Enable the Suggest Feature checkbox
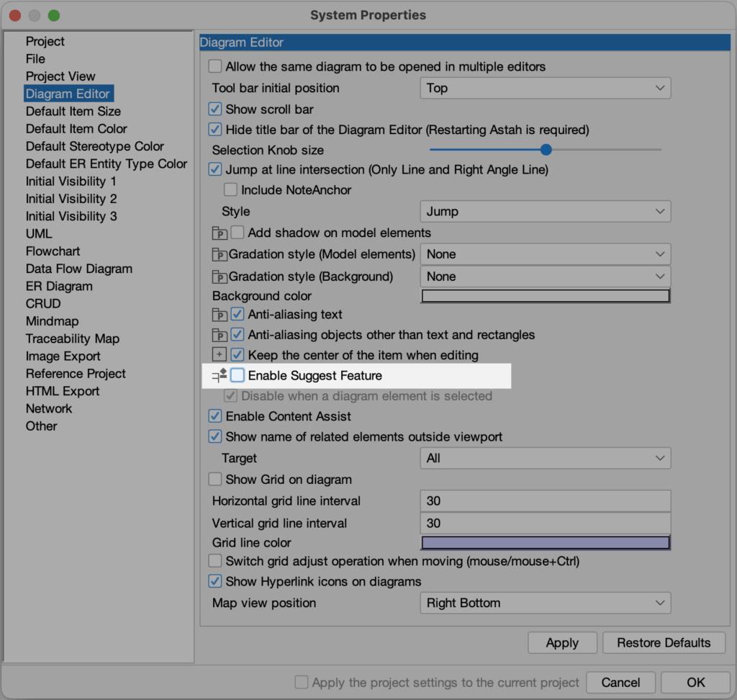Viewport: 737px width, 700px height. pos(238,375)
